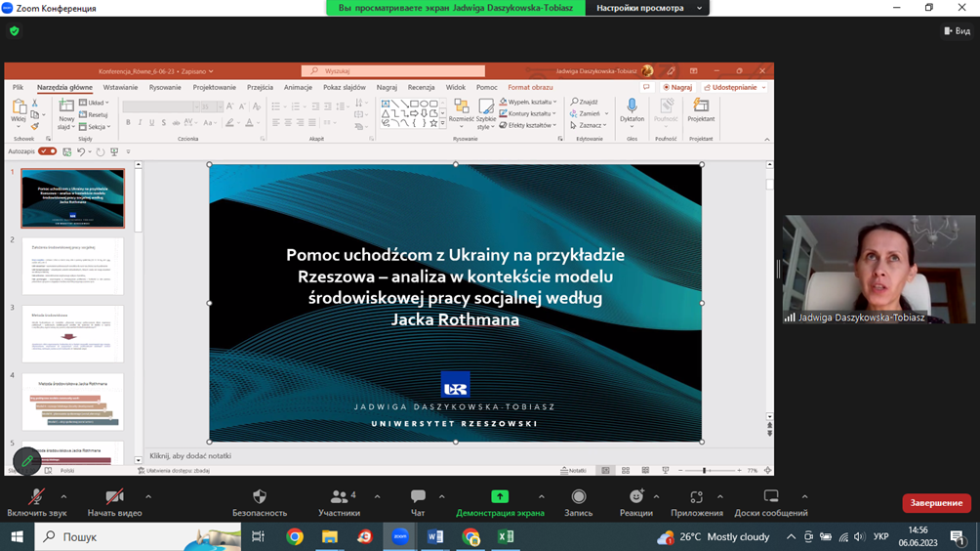
Task: Toggle Italic formatting
Action: tap(140, 122)
